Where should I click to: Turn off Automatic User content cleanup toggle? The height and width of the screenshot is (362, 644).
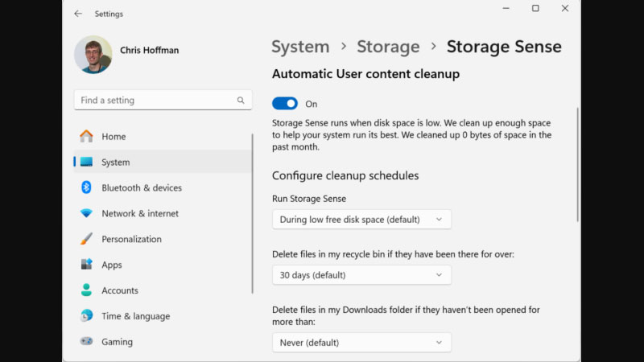pyautogui.click(x=285, y=104)
